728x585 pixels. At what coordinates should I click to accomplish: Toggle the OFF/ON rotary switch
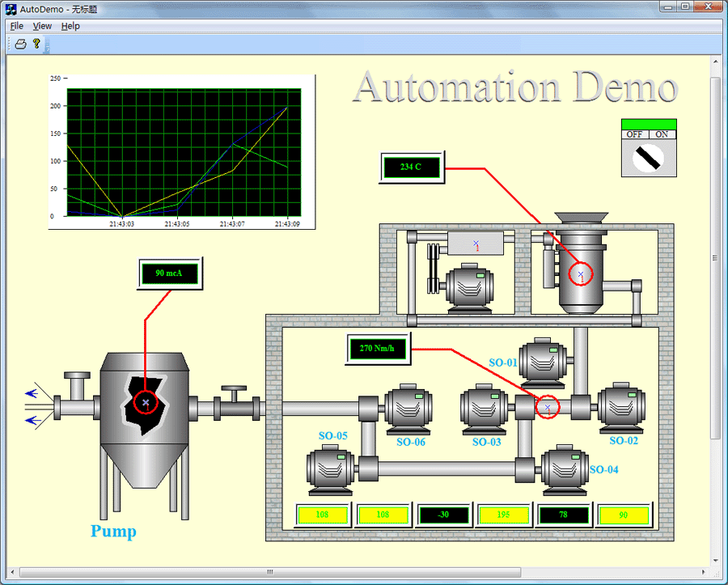pos(649,158)
